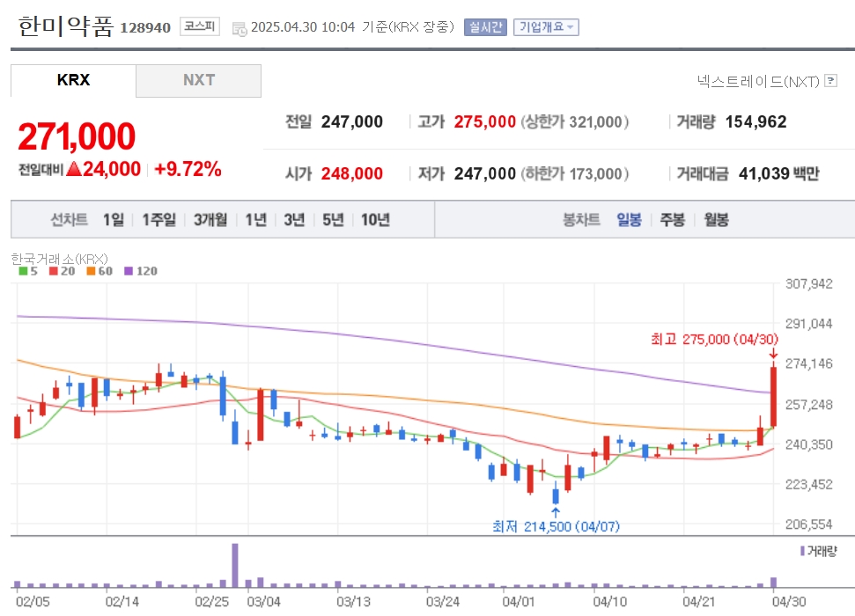Viewport: 855px width, 616px height.
Task: Select the 1일 line chart period
Action: coord(114,220)
